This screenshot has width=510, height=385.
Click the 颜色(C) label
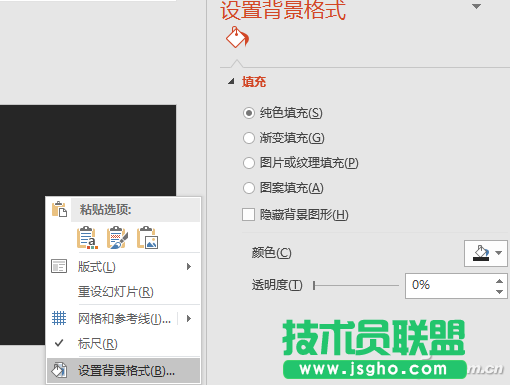[272, 253]
